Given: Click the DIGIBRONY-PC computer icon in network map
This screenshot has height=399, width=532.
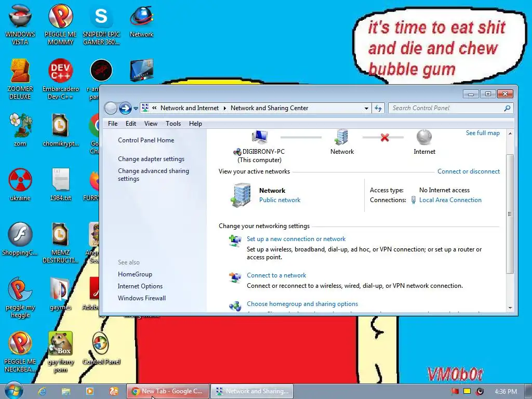Looking at the screenshot, I should 260,137.
